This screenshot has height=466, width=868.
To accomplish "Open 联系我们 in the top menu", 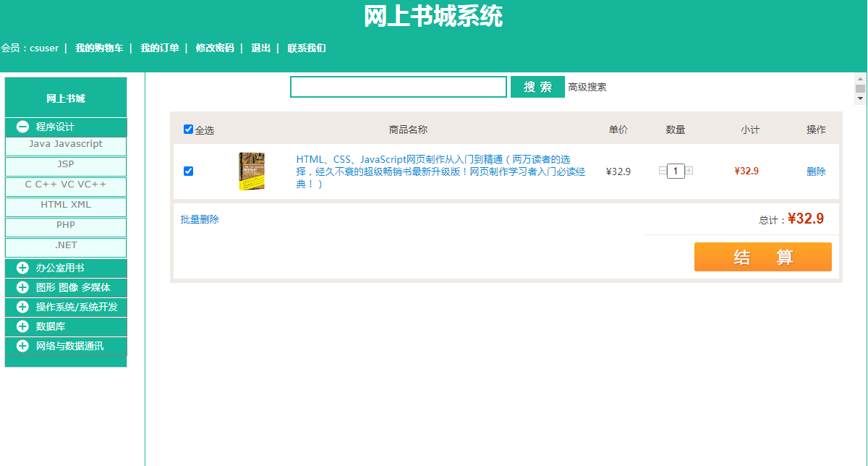I will [x=307, y=48].
